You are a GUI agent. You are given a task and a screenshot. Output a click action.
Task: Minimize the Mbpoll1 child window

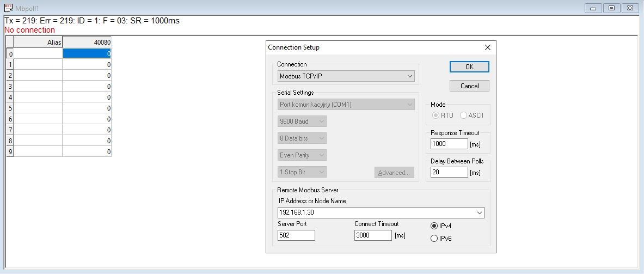pos(593,8)
